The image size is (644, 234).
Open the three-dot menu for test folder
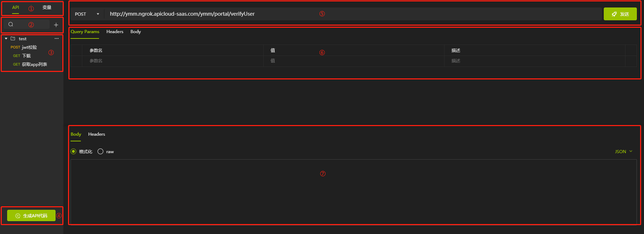pos(57,38)
